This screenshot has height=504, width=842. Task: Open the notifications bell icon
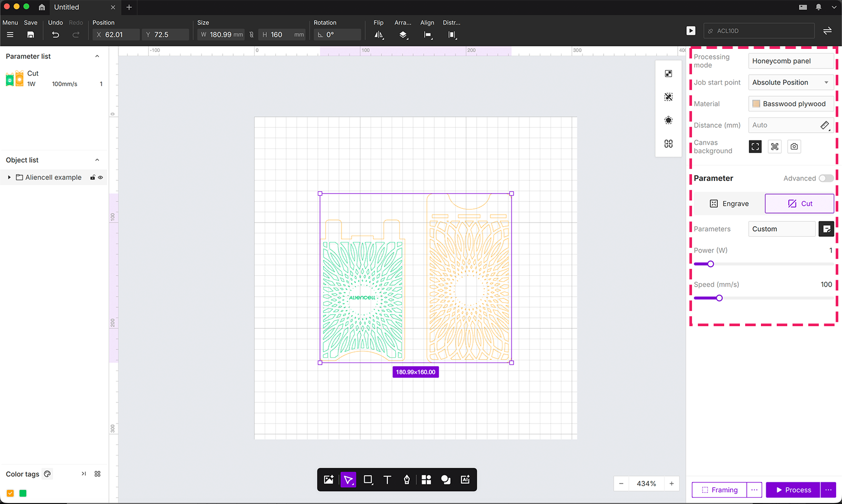pyautogui.click(x=818, y=7)
